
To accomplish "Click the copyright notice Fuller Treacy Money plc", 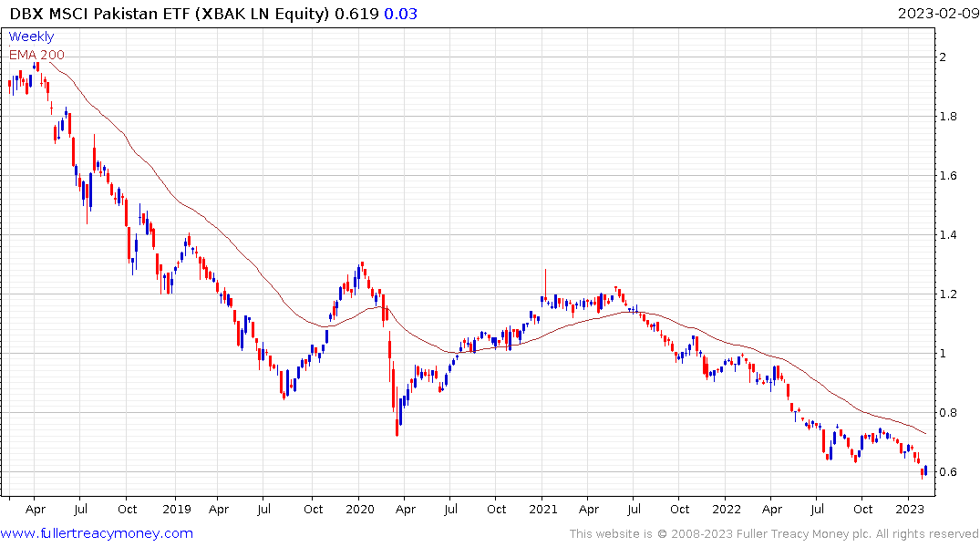I will (804, 534).
